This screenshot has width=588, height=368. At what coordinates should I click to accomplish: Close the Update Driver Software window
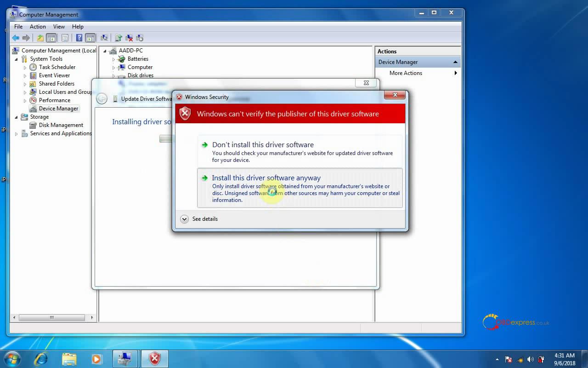click(366, 83)
